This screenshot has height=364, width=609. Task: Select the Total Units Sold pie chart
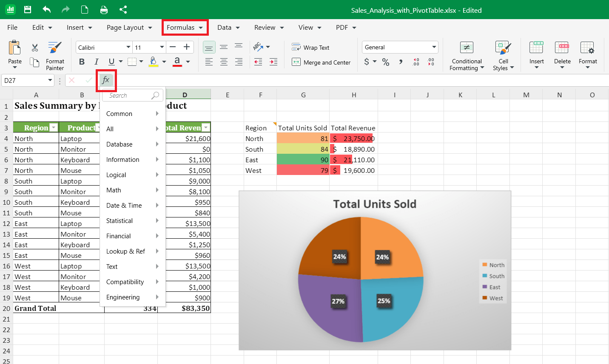click(x=375, y=271)
